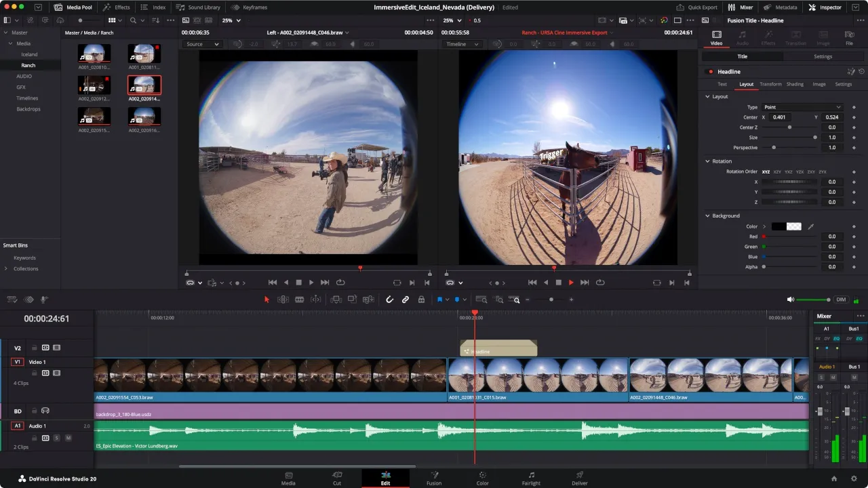The image size is (868, 488).
Task: Toggle linked selection in the timeline toolbar
Action: (x=406, y=299)
